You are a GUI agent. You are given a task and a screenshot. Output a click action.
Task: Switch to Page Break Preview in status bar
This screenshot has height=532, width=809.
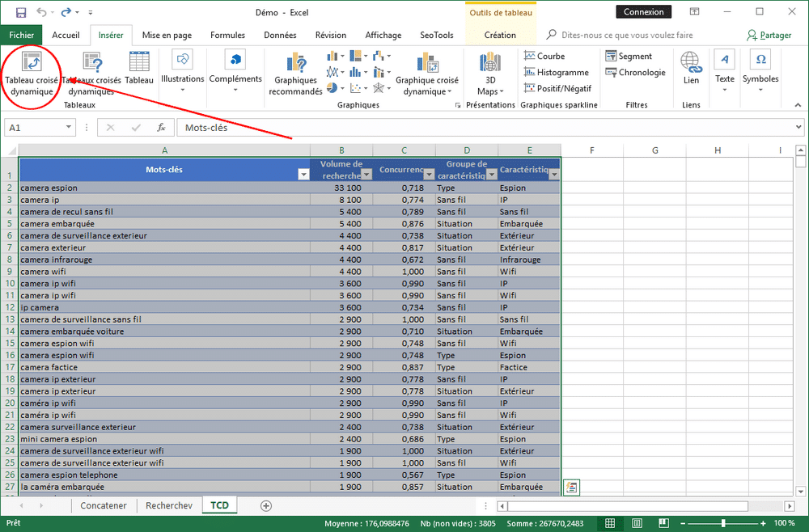(x=664, y=523)
